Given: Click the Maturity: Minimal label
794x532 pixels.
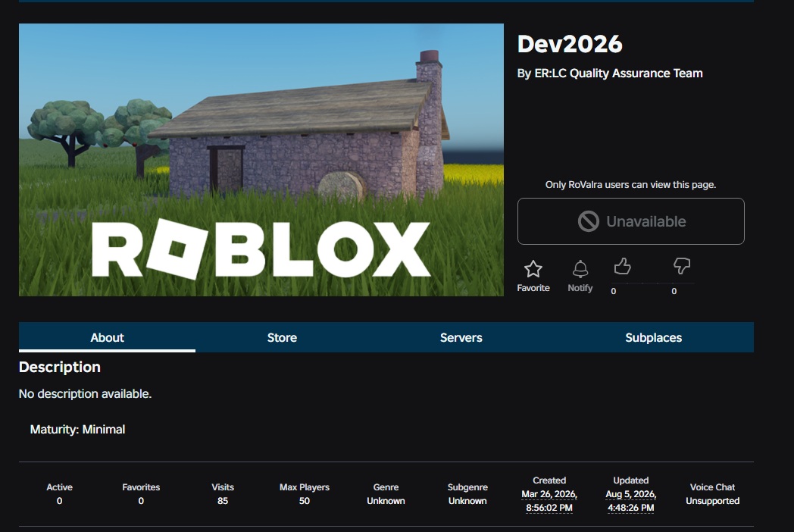Looking at the screenshot, I should 77,430.
